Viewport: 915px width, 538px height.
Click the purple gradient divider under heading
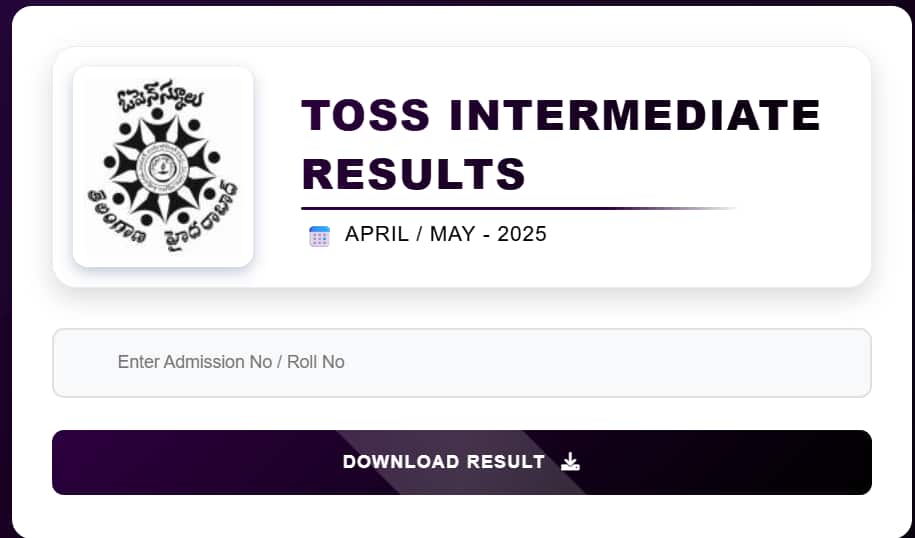point(518,208)
